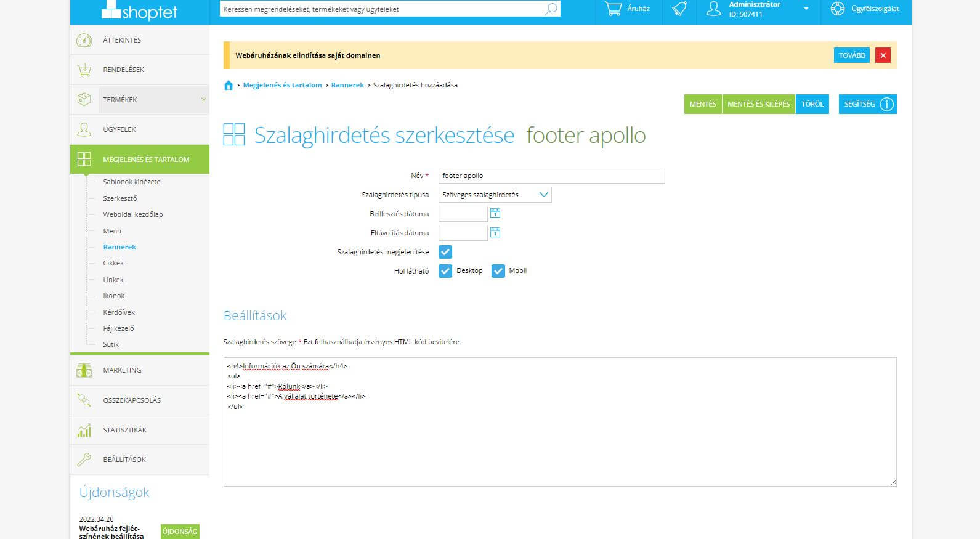Open Marketing section

(x=140, y=370)
